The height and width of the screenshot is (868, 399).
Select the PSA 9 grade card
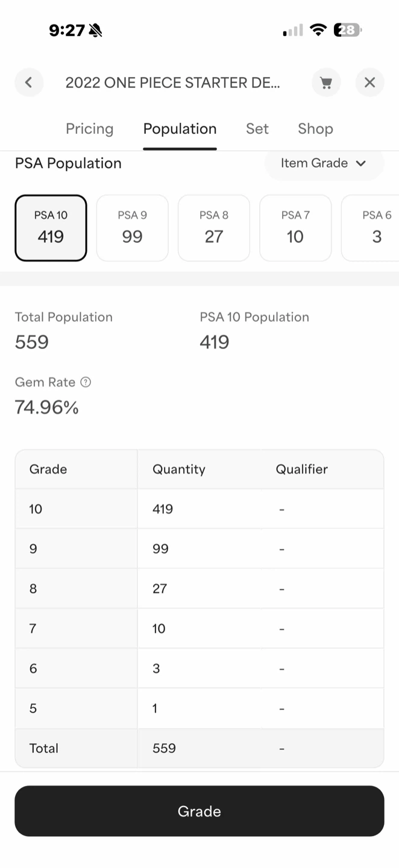[x=132, y=228]
